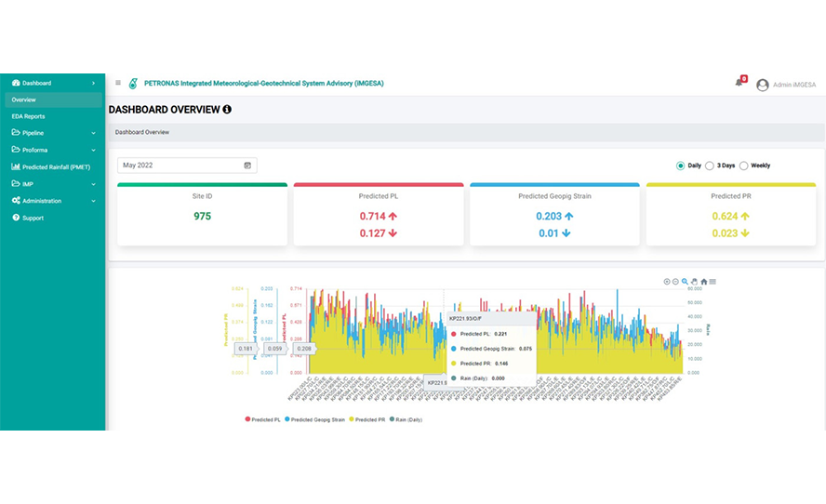Click the May 2022 date input field
The width and height of the screenshot is (826, 504).
click(187, 166)
